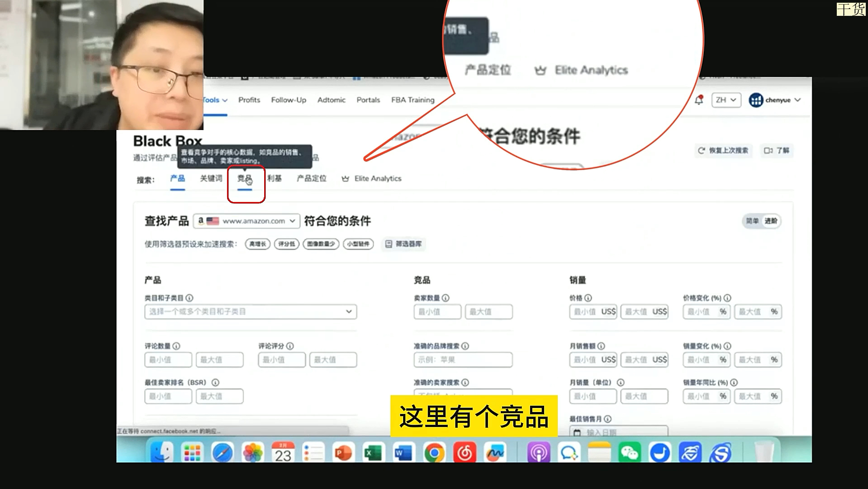Open PowerPoint from the dock
The height and width of the screenshot is (489, 868).
(343, 452)
